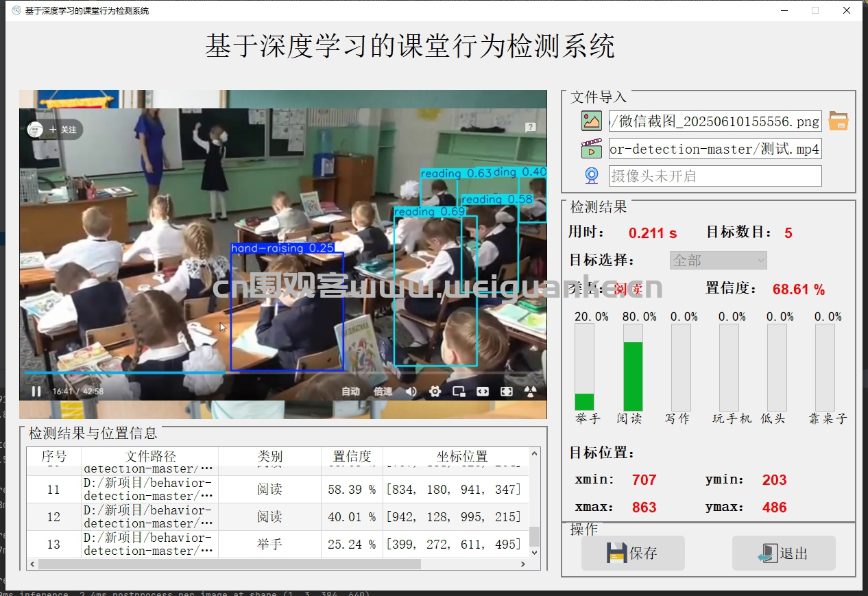Screen dimensions: 868x596
Task: Click the 保存 save button
Action: pyautogui.click(x=633, y=553)
